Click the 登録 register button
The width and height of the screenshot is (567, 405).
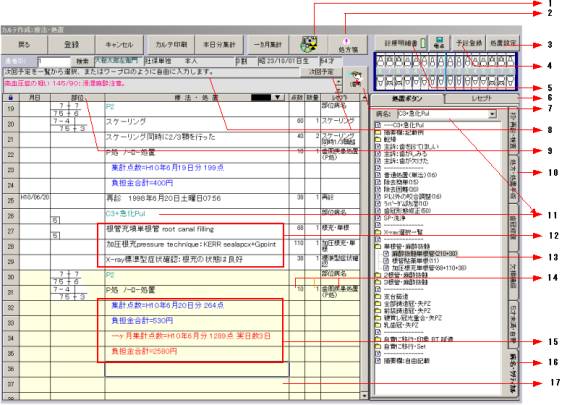(x=71, y=45)
